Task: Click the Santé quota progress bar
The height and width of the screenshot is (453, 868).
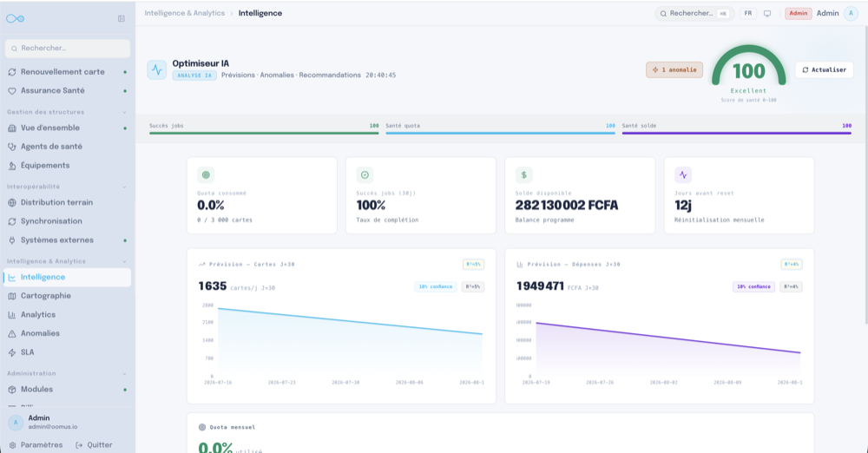Action: point(501,133)
